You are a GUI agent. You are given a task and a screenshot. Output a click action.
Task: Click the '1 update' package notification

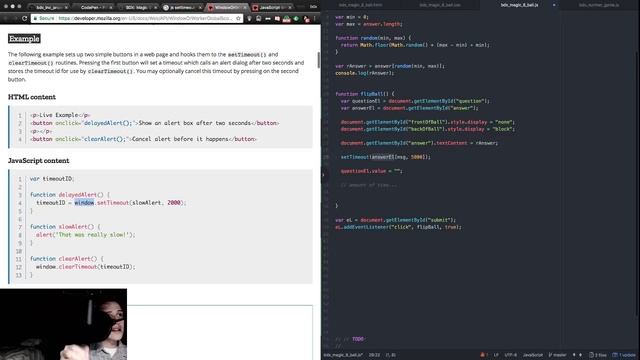click(x=624, y=355)
